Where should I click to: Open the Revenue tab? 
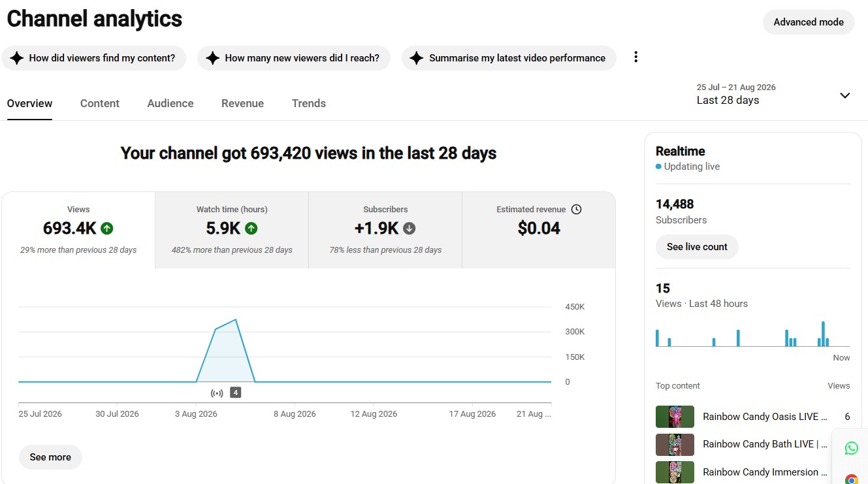tap(242, 103)
